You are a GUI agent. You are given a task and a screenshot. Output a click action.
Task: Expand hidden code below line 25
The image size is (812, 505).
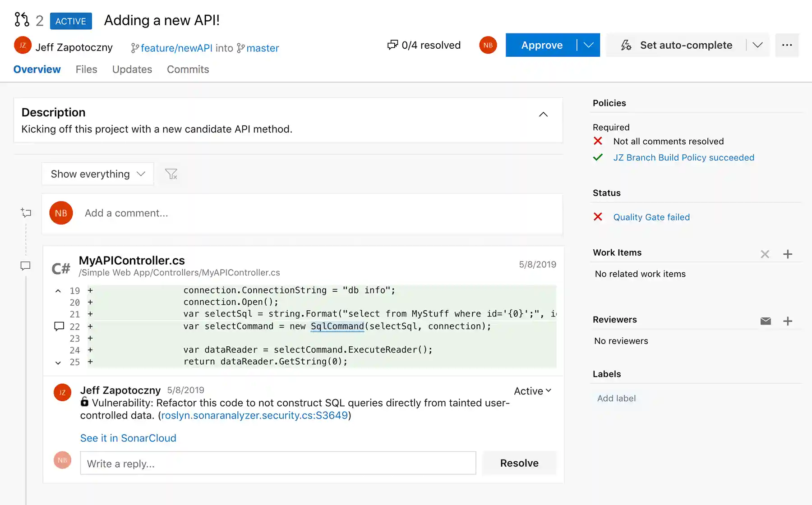[x=58, y=362]
